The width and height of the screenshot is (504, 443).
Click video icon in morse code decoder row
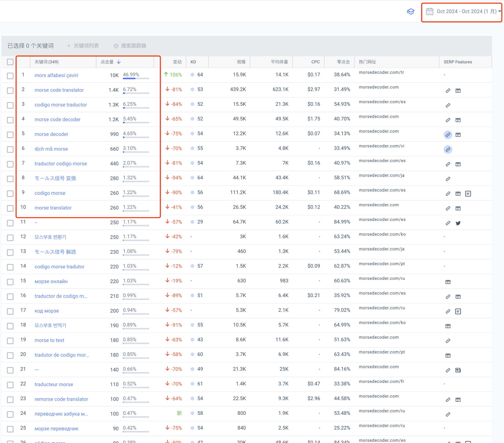coord(458,120)
